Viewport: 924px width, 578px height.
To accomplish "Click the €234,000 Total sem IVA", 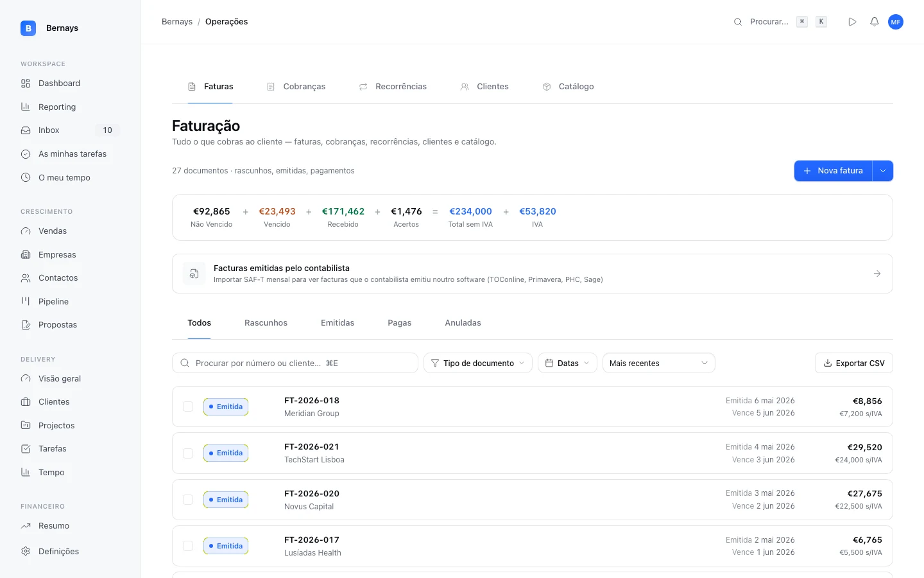I will click(x=470, y=211).
